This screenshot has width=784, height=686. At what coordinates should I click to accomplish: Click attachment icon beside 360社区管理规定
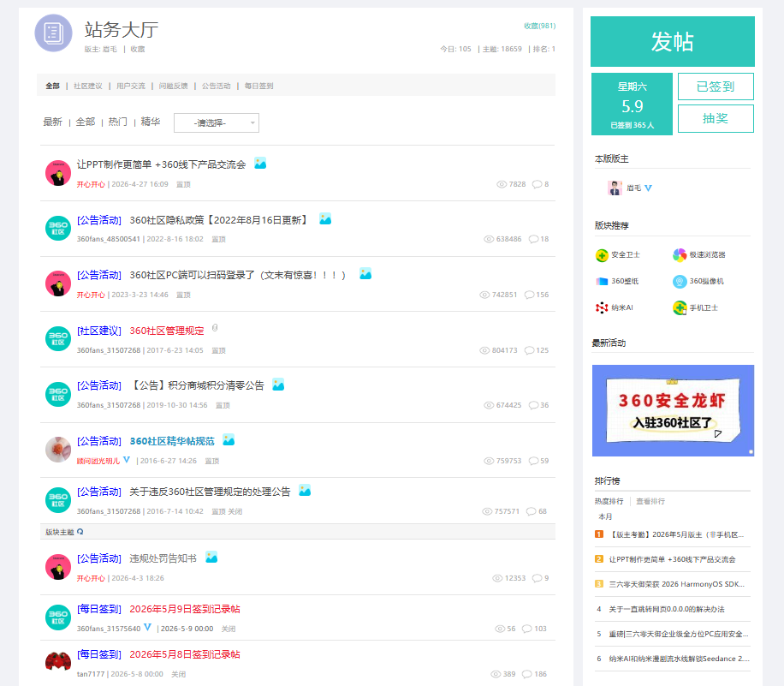point(215,328)
